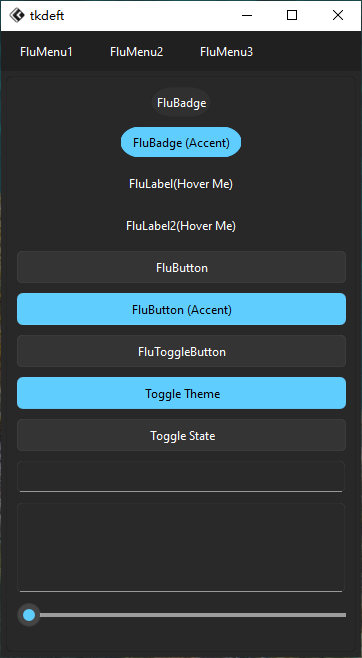The height and width of the screenshot is (658, 362).
Task: Toggle the FluToggleButton
Action: (x=181, y=351)
